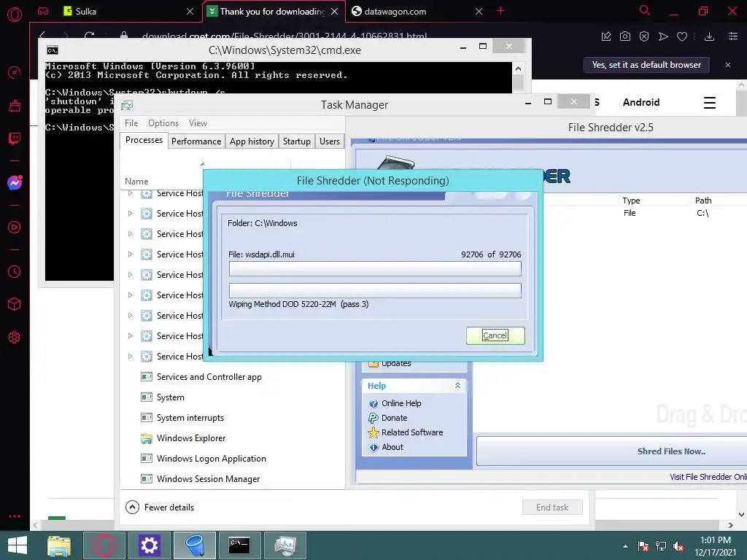Image resolution: width=747 pixels, height=560 pixels.
Task: Click Windows Start button
Action: tap(18, 545)
